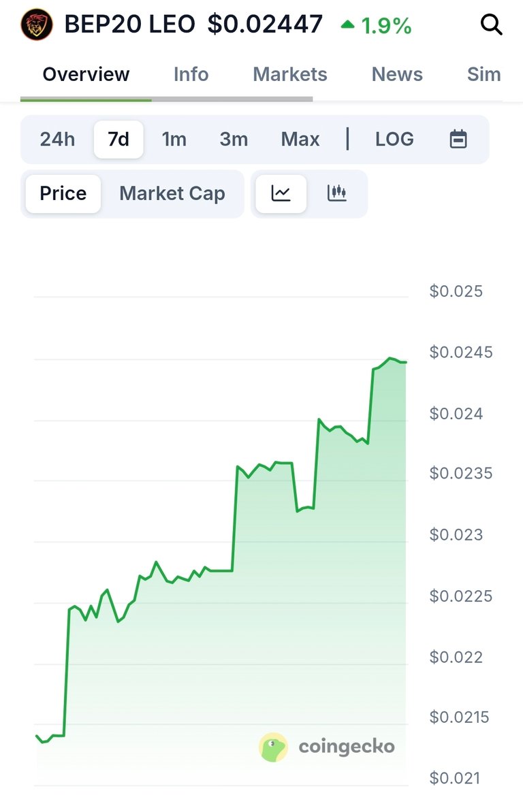Tap the BEP20 LEO lion logo

(37, 25)
